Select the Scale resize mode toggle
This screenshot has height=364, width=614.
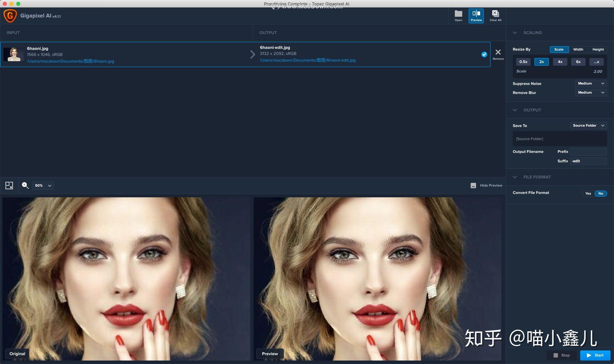pos(559,49)
